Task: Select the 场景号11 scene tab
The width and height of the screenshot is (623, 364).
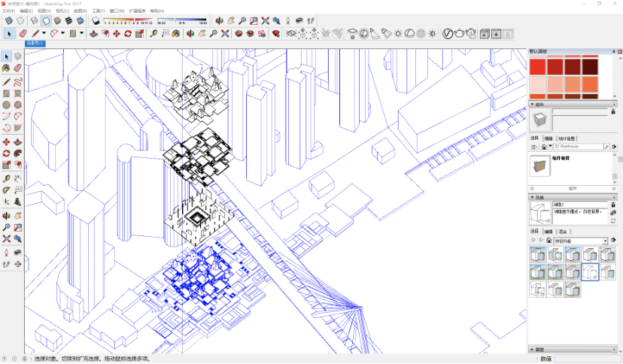Action: (x=35, y=44)
